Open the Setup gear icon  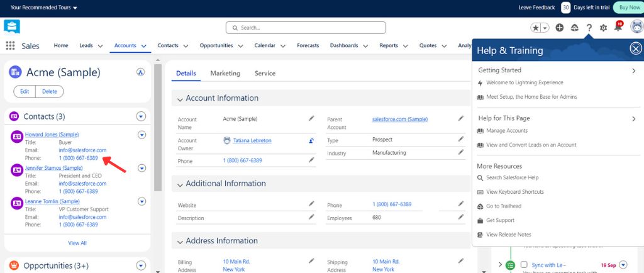[603, 28]
